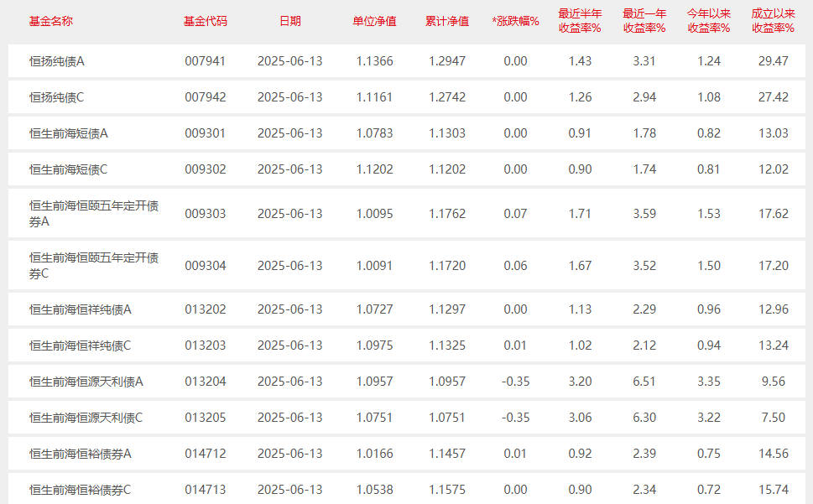Click the -0.35 change for 恒源天利债C
The image size is (813, 504).
515,418
